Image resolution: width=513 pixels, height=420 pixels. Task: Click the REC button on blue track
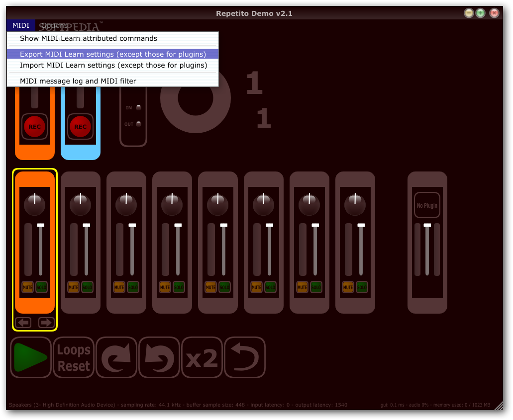81,126
